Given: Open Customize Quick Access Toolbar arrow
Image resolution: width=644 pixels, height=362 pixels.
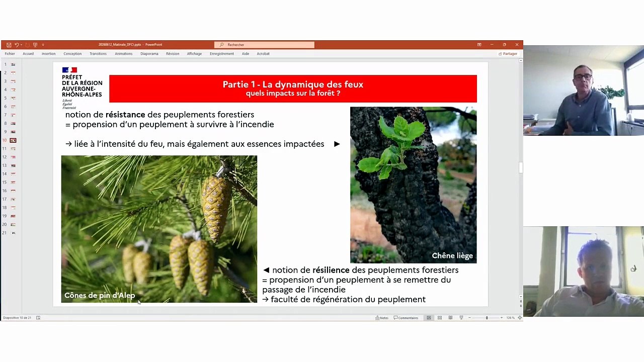Looking at the screenshot, I should tap(43, 45).
